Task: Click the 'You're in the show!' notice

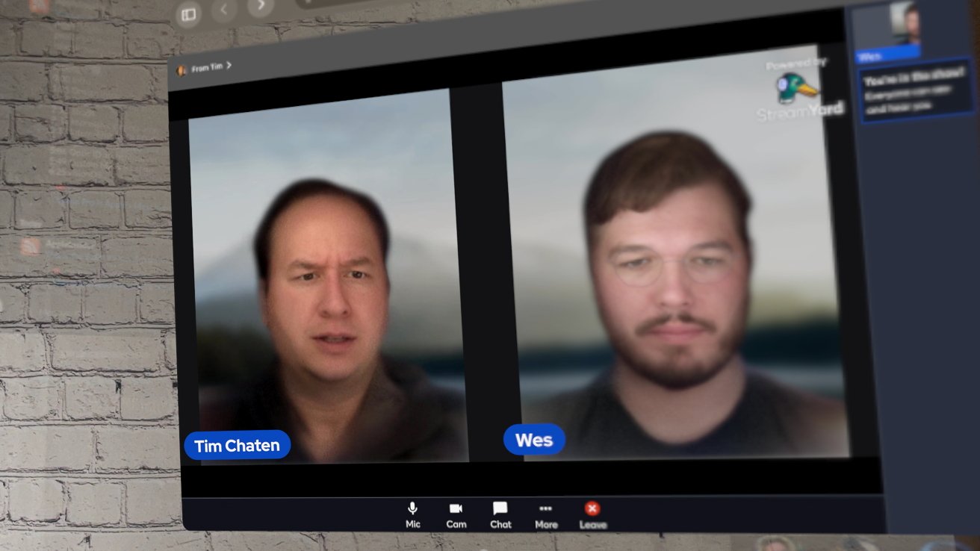Action: [917, 90]
